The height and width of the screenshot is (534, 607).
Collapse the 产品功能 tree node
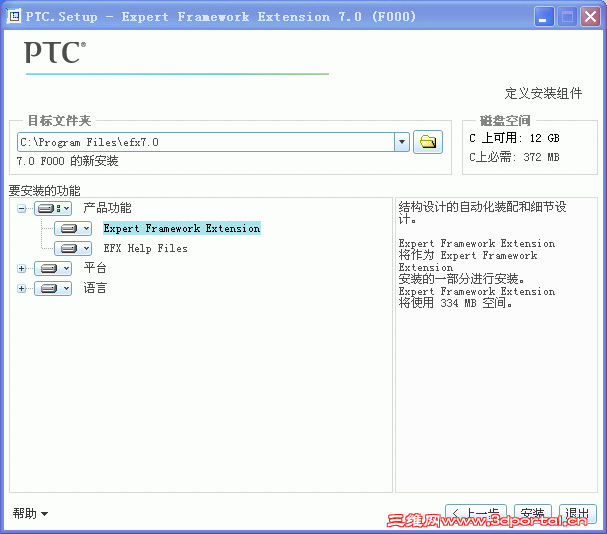[x=21, y=209]
